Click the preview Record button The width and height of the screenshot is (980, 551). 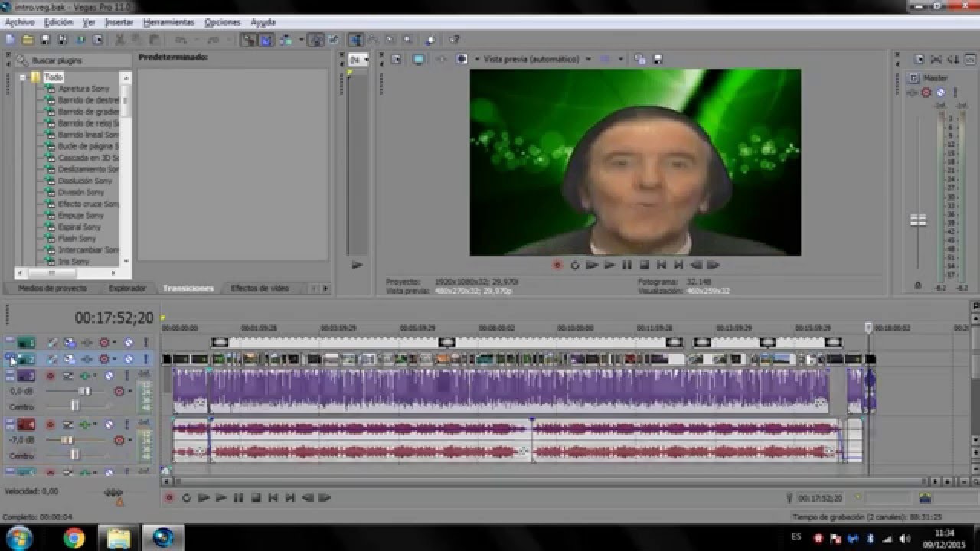[x=557, y=266]
